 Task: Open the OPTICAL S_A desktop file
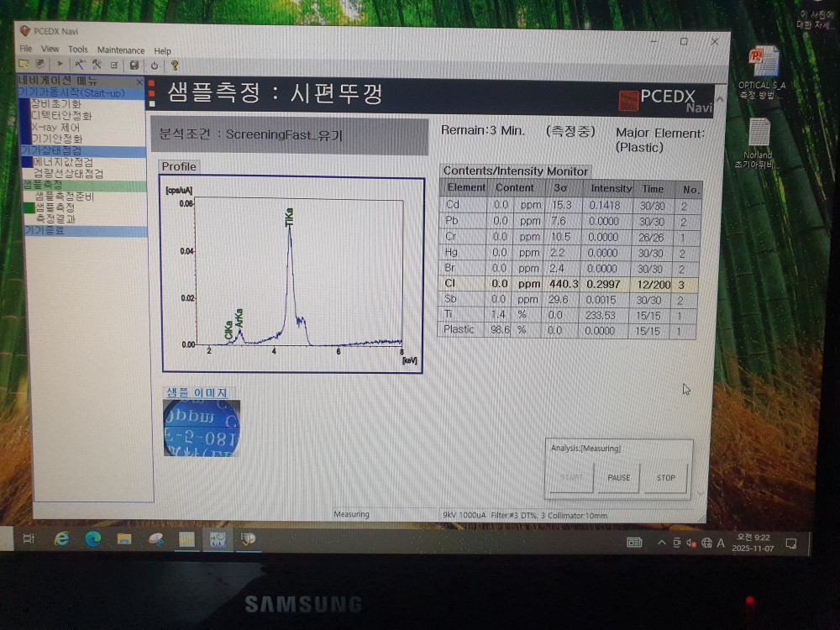click(x=762, y=72)
